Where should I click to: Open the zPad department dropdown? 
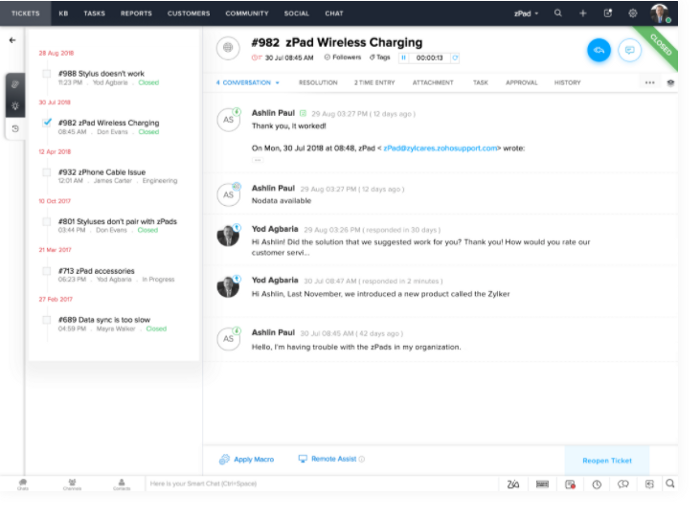[526, 13]
